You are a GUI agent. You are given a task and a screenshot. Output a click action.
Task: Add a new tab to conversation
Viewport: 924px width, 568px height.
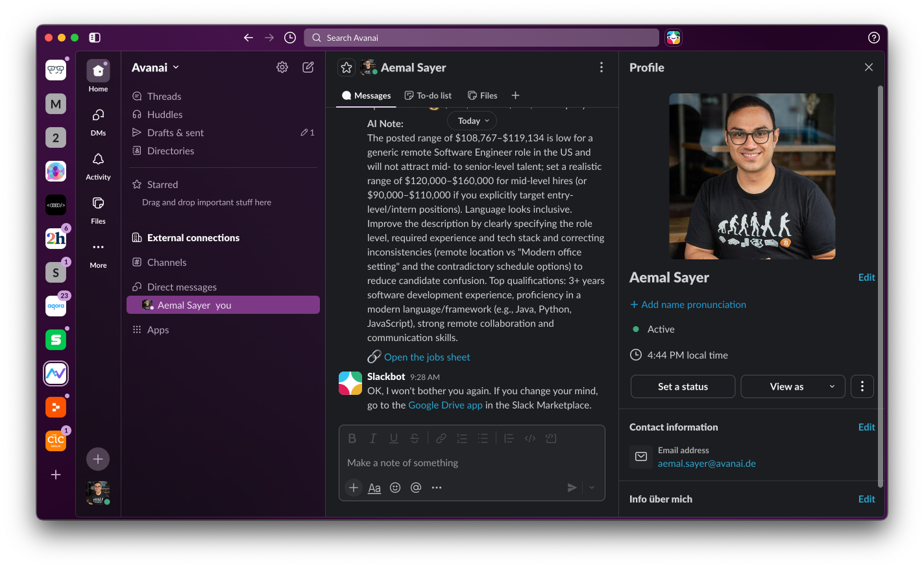(x=515, y=95)
